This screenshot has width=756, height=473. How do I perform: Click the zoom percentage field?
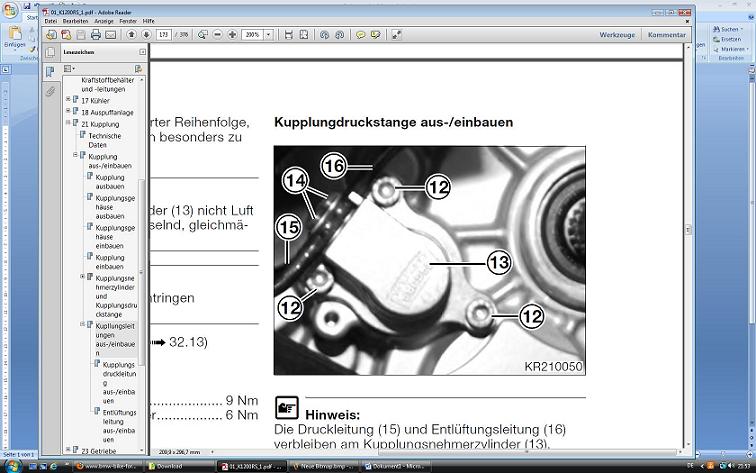coord(253,35)
